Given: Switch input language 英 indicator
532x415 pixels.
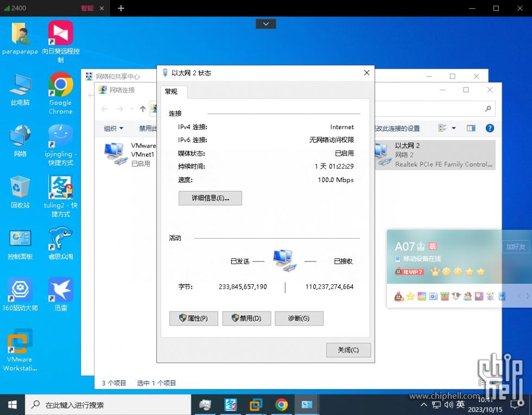Looking at the screenshot, I should [x=460, y=404].
